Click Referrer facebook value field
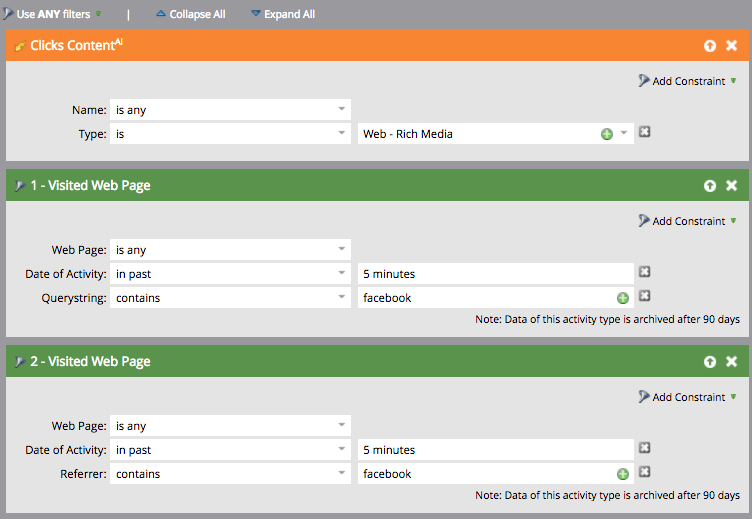The image size is (752, 519). coord(485,474)
